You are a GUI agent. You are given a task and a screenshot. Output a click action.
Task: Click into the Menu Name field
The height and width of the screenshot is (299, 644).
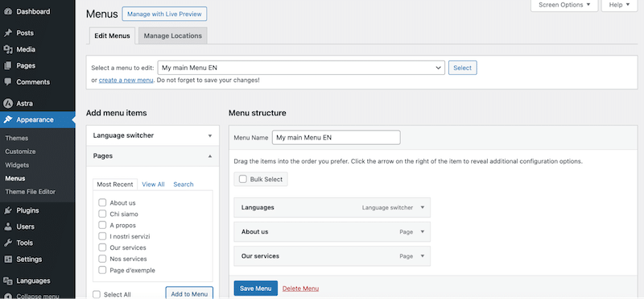pyautogui.click(x=336, y=138)
